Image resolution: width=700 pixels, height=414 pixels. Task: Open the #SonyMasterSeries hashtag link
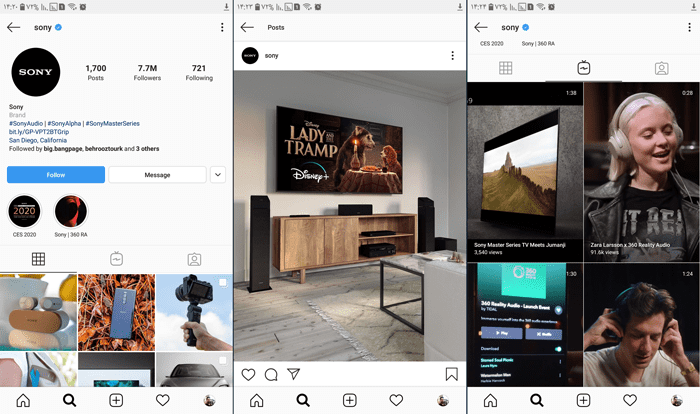click(x=112, y=123)
